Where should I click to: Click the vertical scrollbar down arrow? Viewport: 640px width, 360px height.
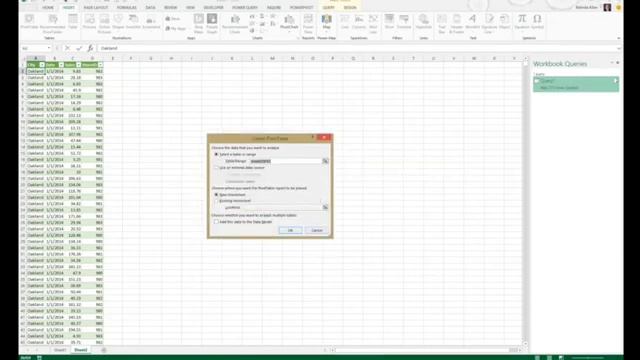[525, 343]
